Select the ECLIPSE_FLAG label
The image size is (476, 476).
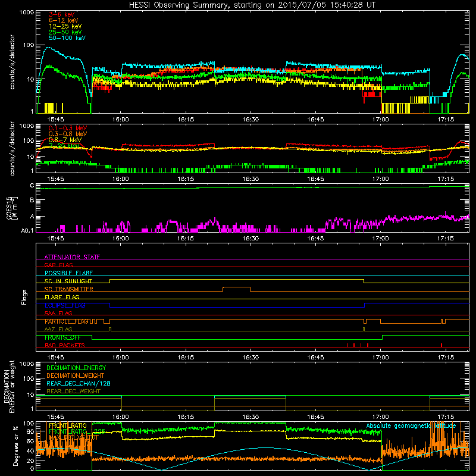pos(65,305)
